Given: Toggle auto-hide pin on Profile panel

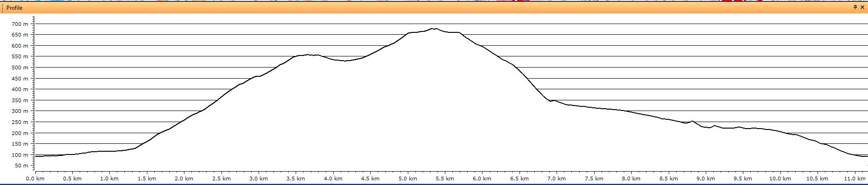Looking at the screenshot, I should [855, 7].
